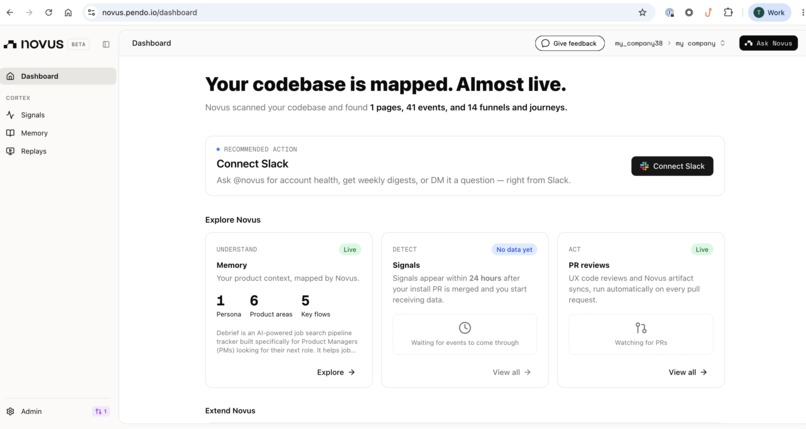This screenshot has height=429, width=806.
Task: Open Memory in the sidebar
Action: pyautogui.click(x=58, y=133)
